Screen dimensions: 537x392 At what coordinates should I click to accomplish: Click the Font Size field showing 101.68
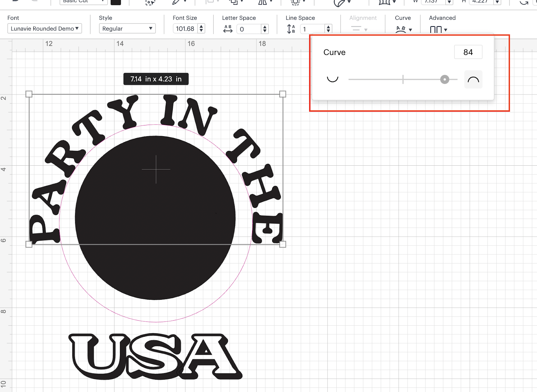[x=185, y=29]
